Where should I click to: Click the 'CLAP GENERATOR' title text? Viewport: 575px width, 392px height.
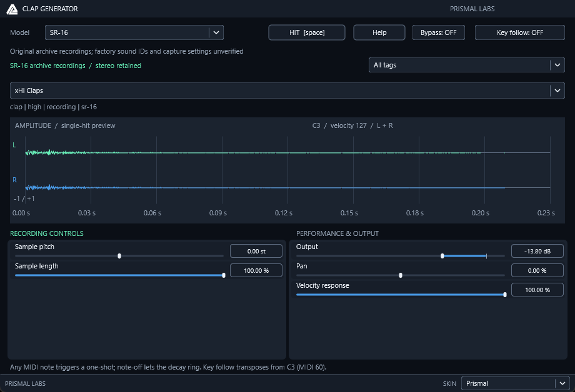coord(50,9)
